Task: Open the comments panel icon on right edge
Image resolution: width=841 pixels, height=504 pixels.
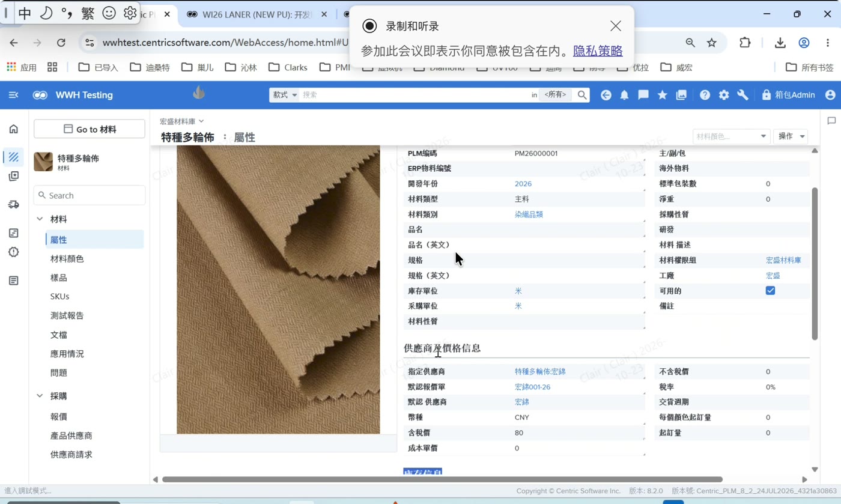Action: (831, 121)
